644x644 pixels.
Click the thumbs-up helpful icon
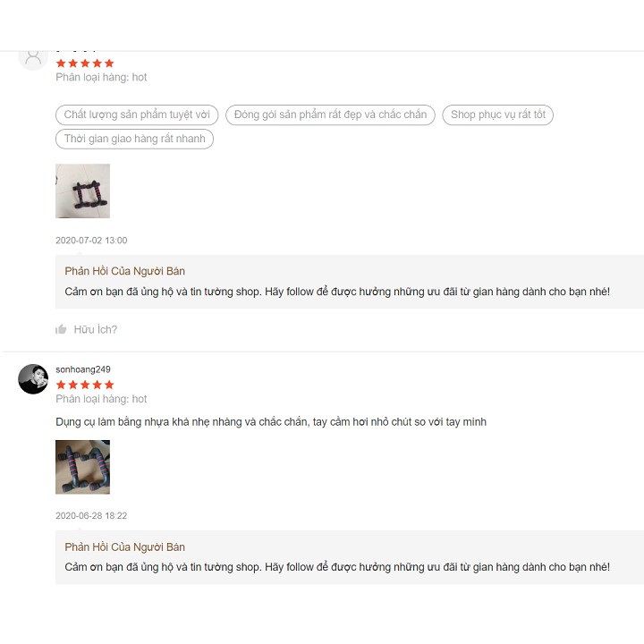[61, 329]
